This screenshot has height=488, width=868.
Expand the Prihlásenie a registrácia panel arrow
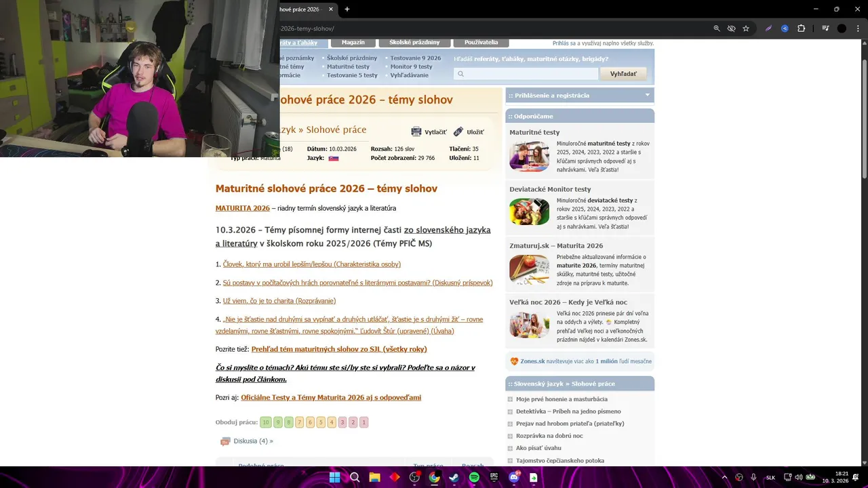coord(647,95)
